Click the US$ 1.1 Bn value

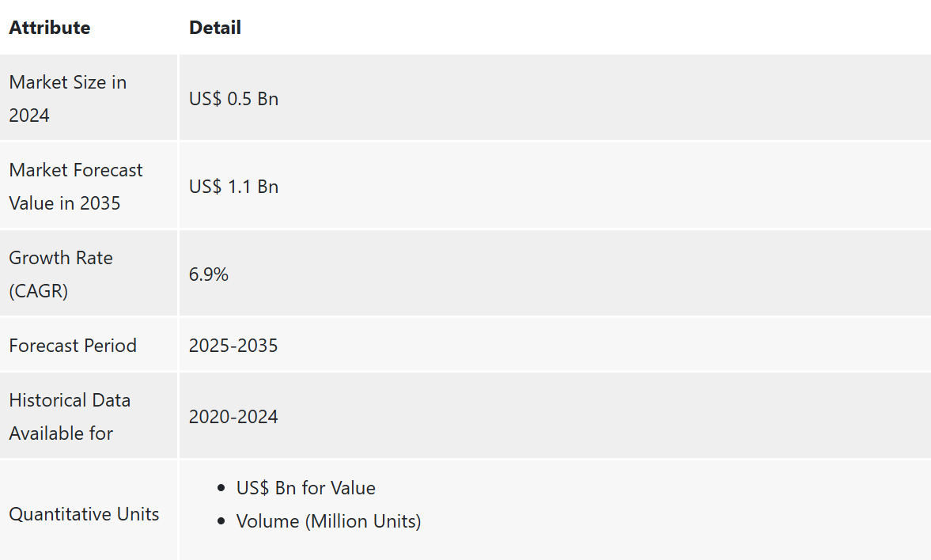pos(233,187)
